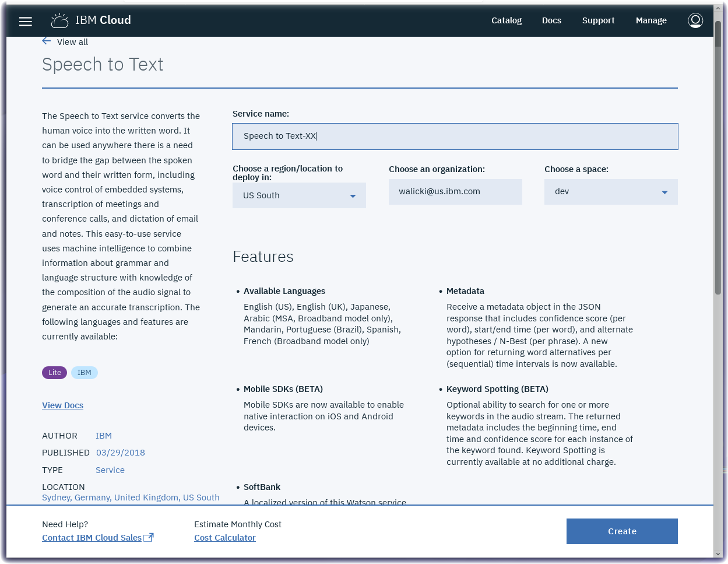
Task: Click the location list Sydney, Germany, United Kingdom
Action: coord(131,498)
